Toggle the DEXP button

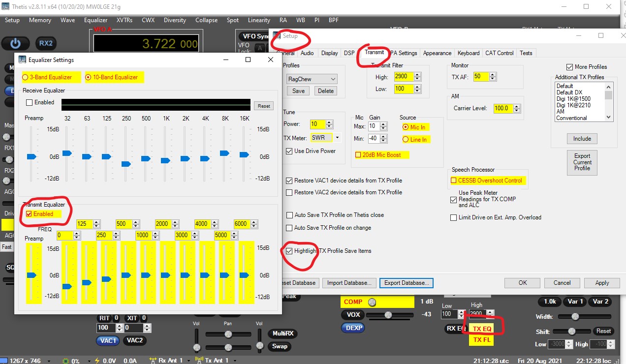(353, 328)
